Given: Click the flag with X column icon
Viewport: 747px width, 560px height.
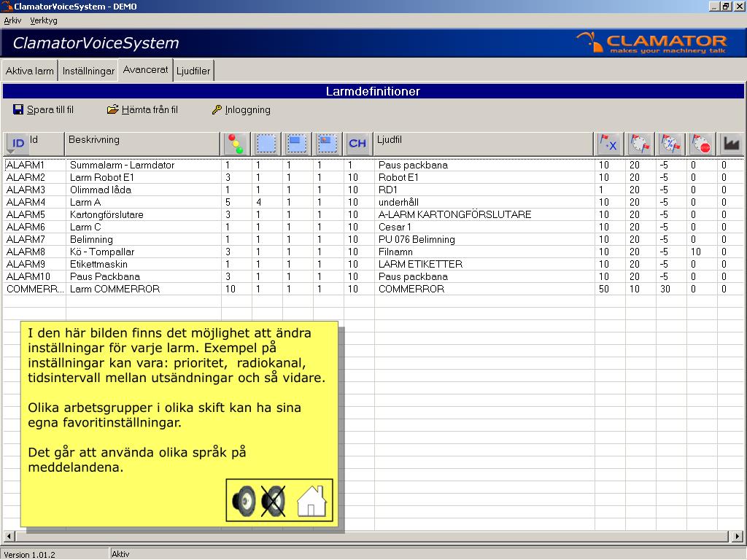Looking at the screenshot, I should [x=609, y=144].
